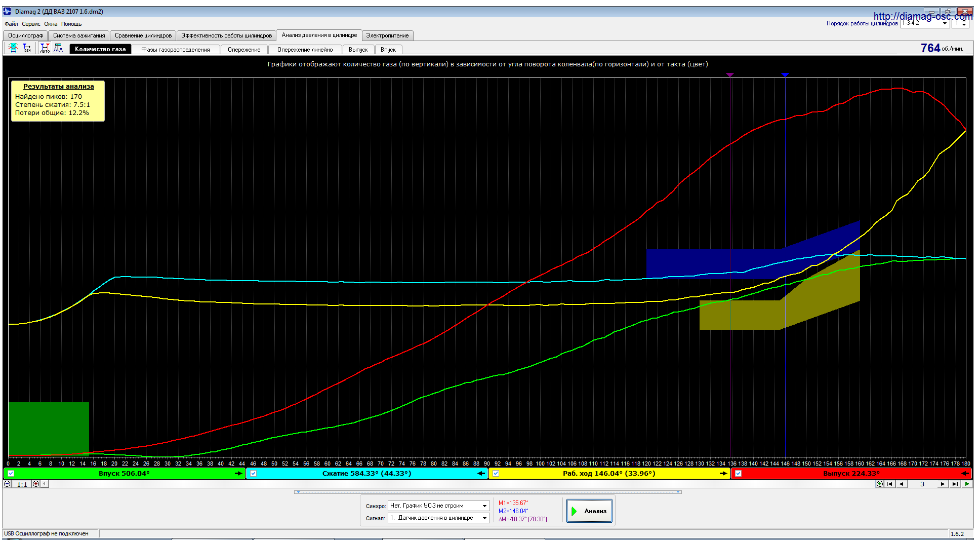Click the green play arrow at bottom right
Image resolution: width=980 pixels, height=540 pixels.
click(967, 484)
